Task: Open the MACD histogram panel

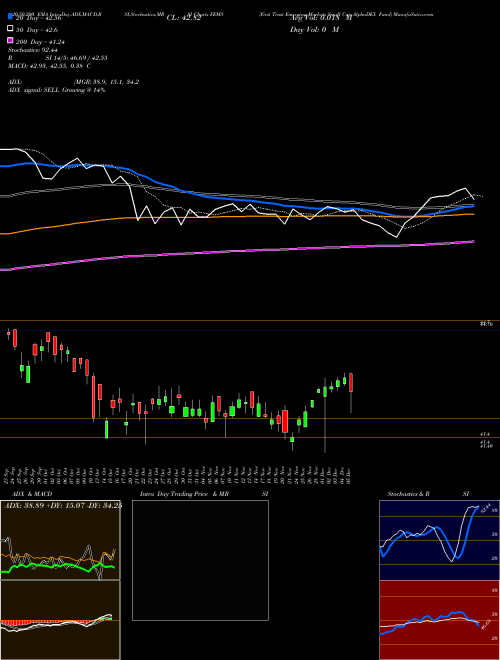Action: pyautogui.click(x=60, y=620)
